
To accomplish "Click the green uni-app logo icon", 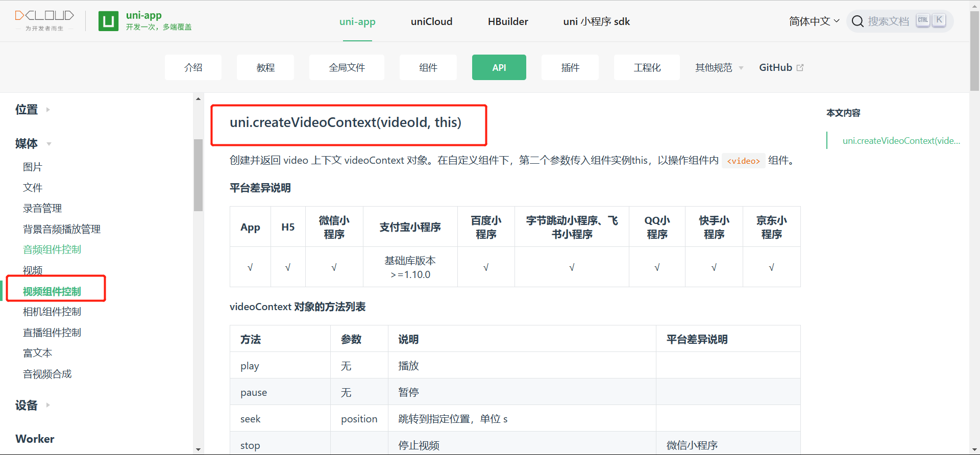I will [108, 21].
